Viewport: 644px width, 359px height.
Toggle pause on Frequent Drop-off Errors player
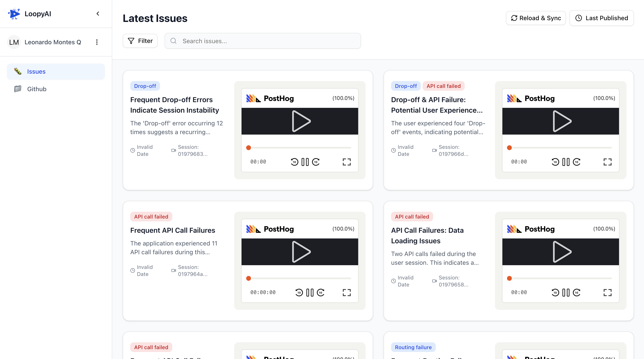coord(305,162)
